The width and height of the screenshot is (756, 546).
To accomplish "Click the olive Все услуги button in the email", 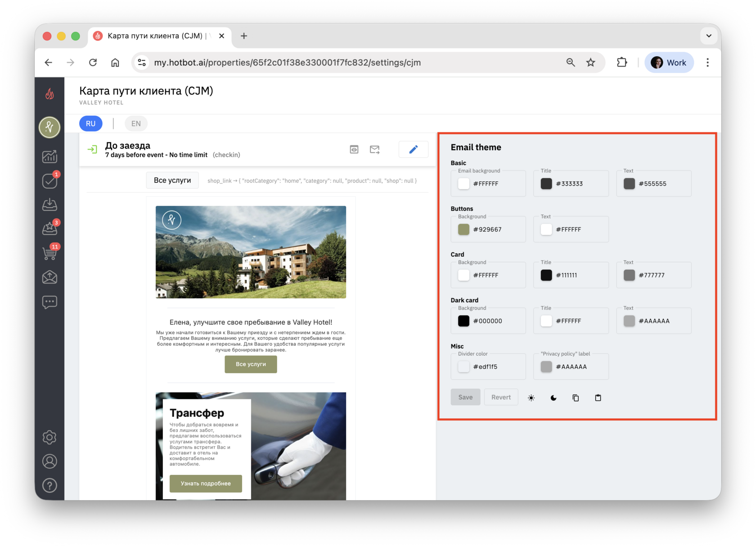I will click(x=251, y=364).
